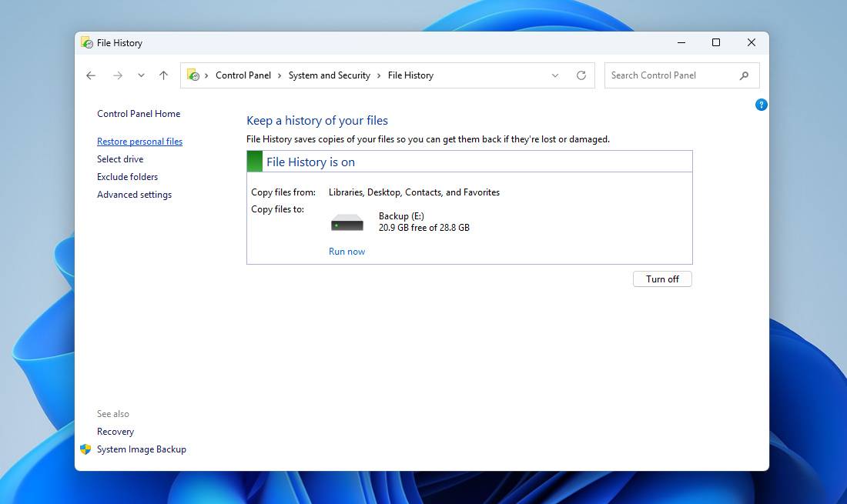Click the back navigation arrow
Viewport: 847px width, 504px height.
click(x=91, y=75)
